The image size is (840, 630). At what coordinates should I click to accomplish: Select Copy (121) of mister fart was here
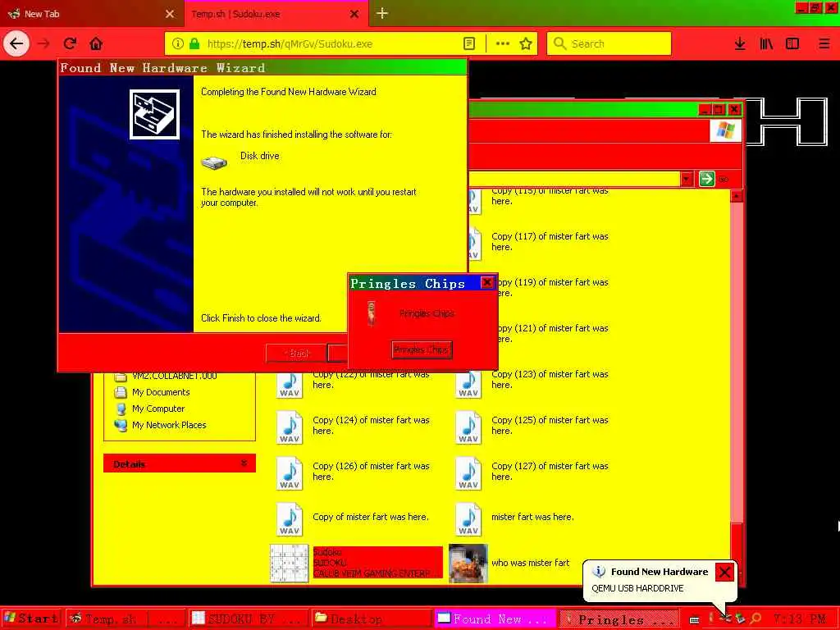[x=550, y=334]
